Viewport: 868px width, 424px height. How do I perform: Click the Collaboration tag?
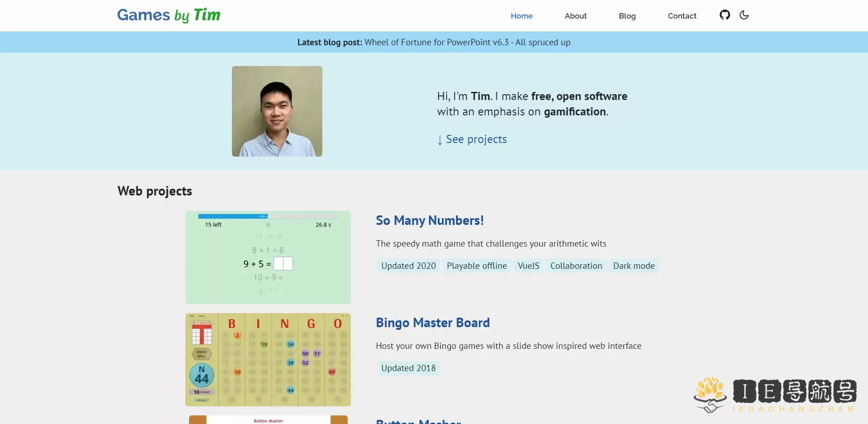pyautogui.click(x=576, y=266)
